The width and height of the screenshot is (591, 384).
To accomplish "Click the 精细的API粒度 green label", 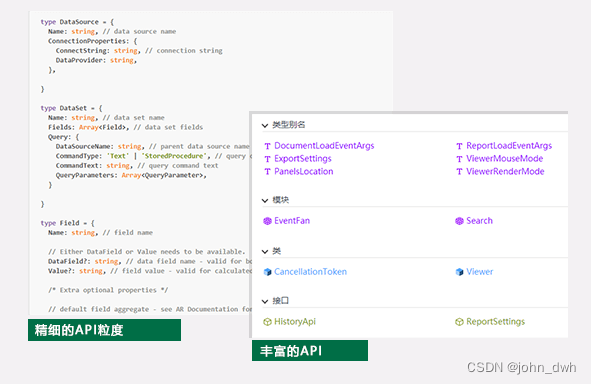I will point(104,330).
